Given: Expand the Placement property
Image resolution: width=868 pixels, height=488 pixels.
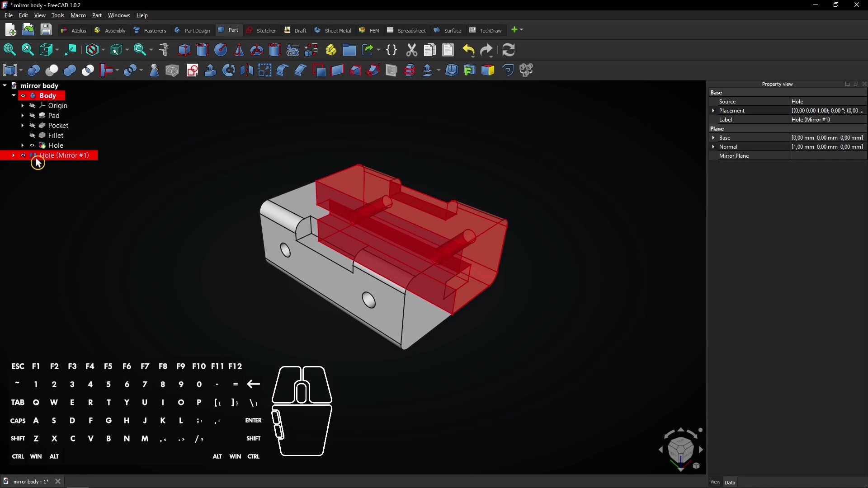Looking at the screenshot, I should (713, 110).
